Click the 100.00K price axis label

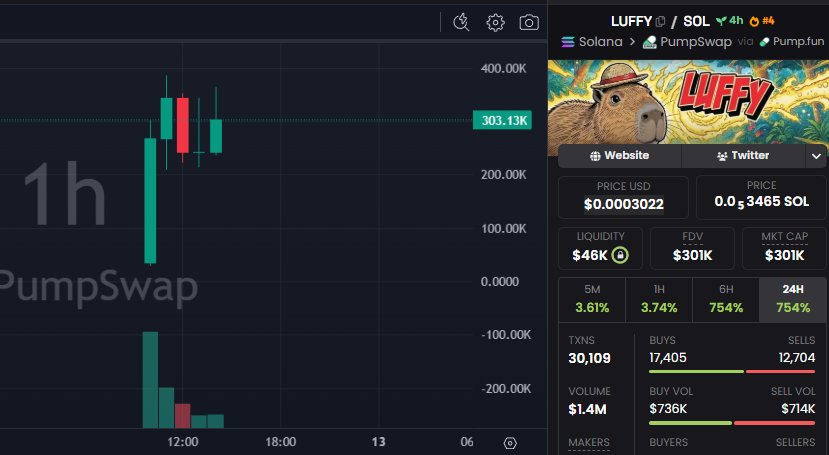click(504, 229)
